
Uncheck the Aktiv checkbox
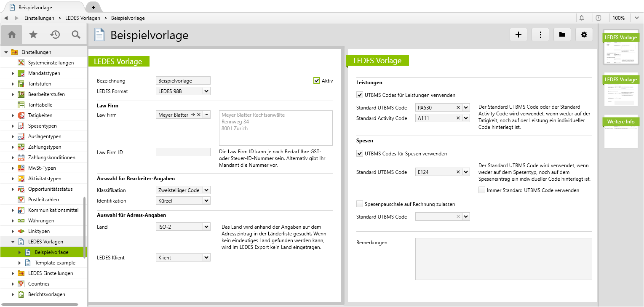316,80
